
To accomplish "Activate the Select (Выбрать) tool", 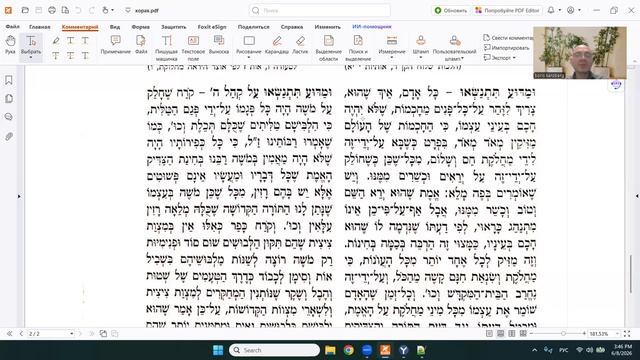I will click(31, 44).
